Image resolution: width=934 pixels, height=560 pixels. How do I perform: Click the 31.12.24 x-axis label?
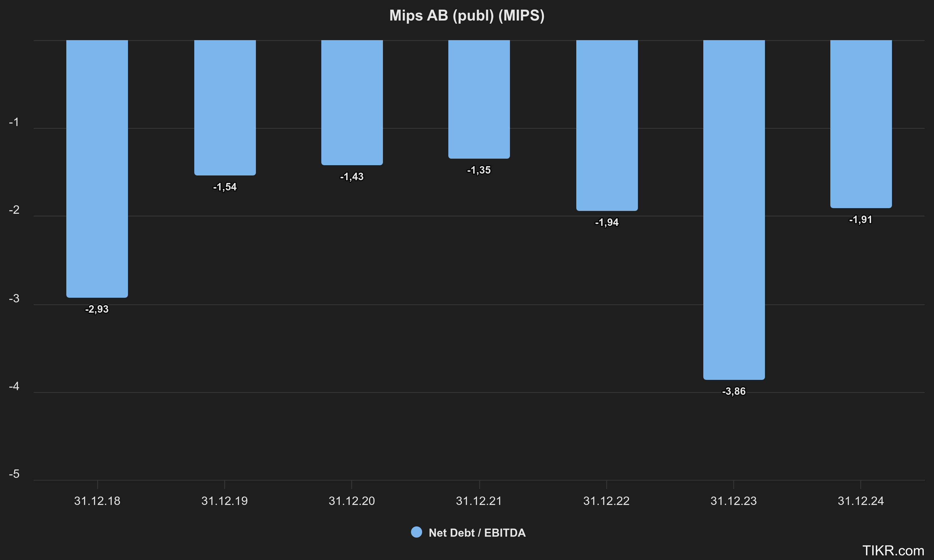pos(861,501)
